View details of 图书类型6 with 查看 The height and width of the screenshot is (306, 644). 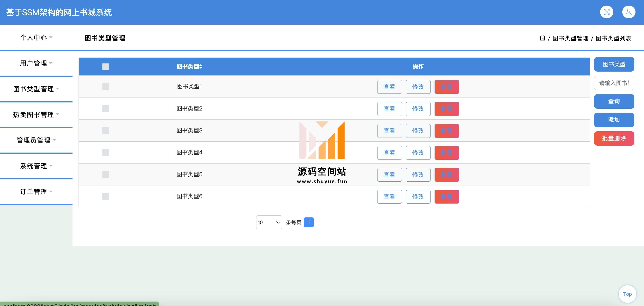(389, 197)
